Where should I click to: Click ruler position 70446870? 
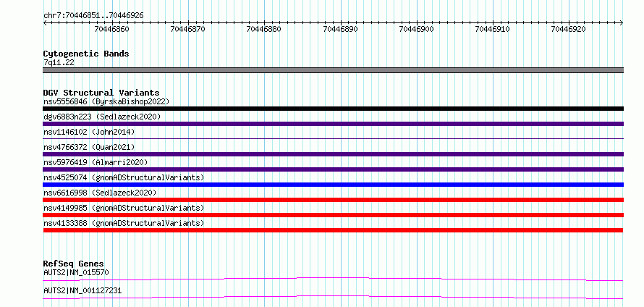pyautogui.click(x=187, y=29)
